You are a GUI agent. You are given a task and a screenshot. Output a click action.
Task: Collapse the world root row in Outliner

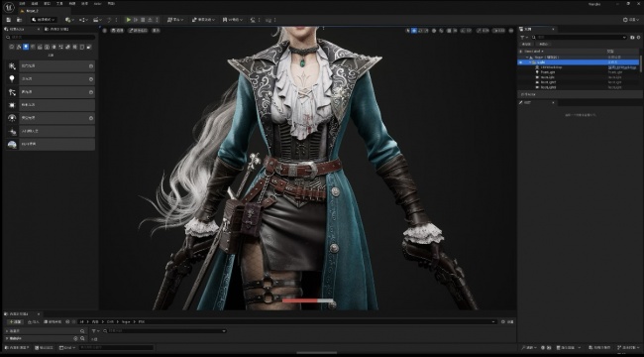pyautogui.click(x=527, y=58)
